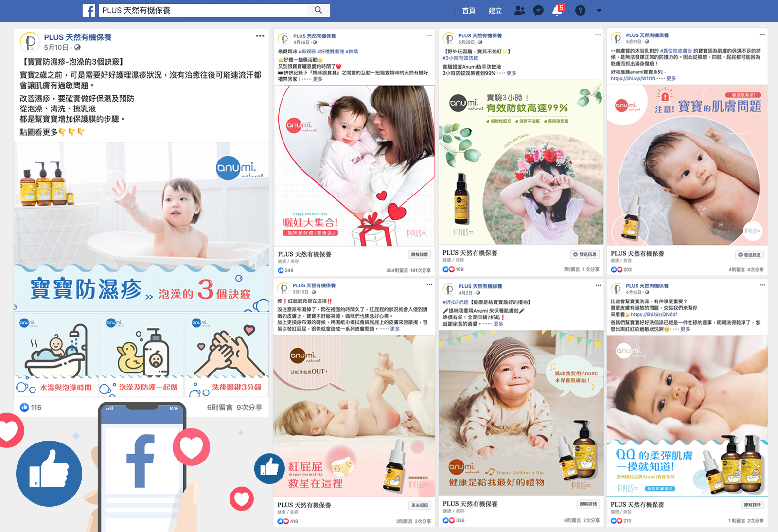Screen dimensions: 778x532
Task: Go to 首頁 in the top navigation
Action: (468, 11)
